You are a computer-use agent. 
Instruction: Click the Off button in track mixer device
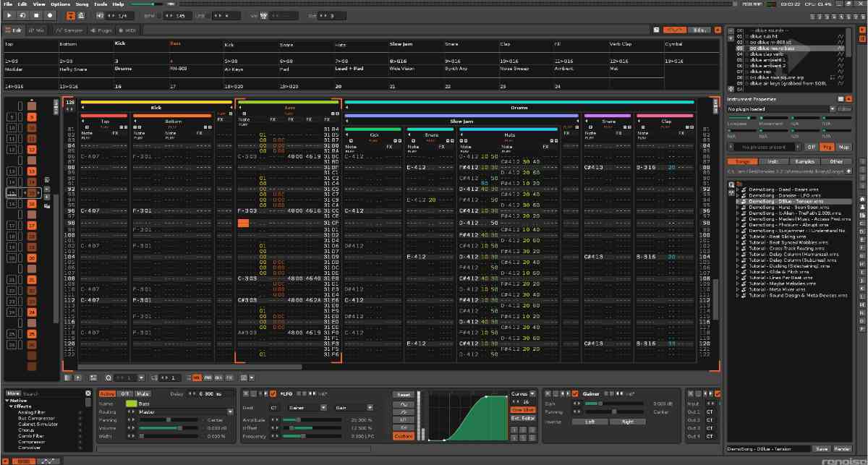124,393
